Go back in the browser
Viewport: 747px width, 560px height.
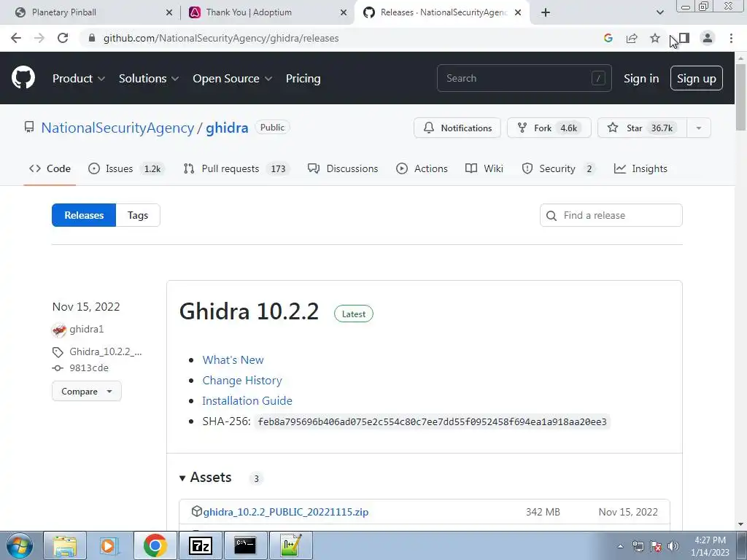(x=16, y=38)
